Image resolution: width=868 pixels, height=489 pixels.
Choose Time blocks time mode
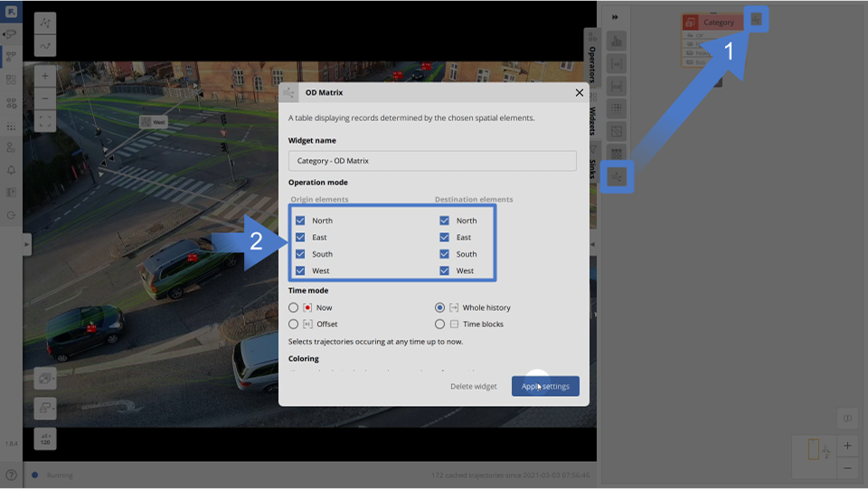pyautogui.click(x=440, y=324)
